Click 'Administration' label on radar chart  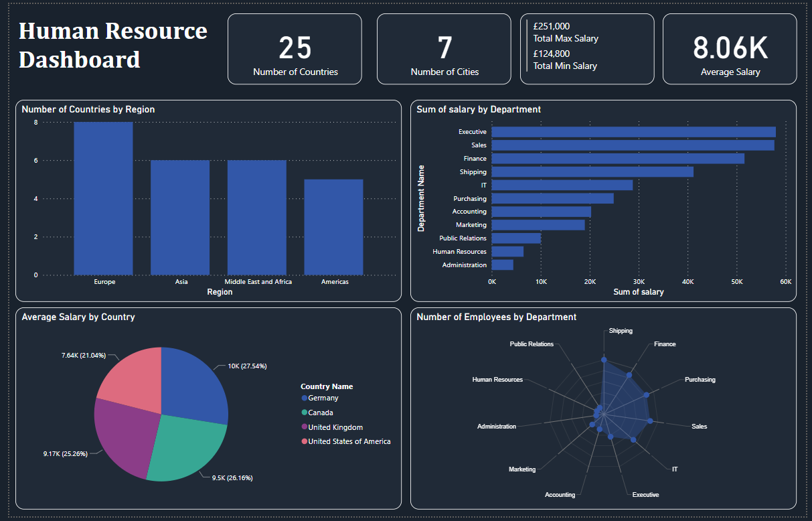coord(497,427)
